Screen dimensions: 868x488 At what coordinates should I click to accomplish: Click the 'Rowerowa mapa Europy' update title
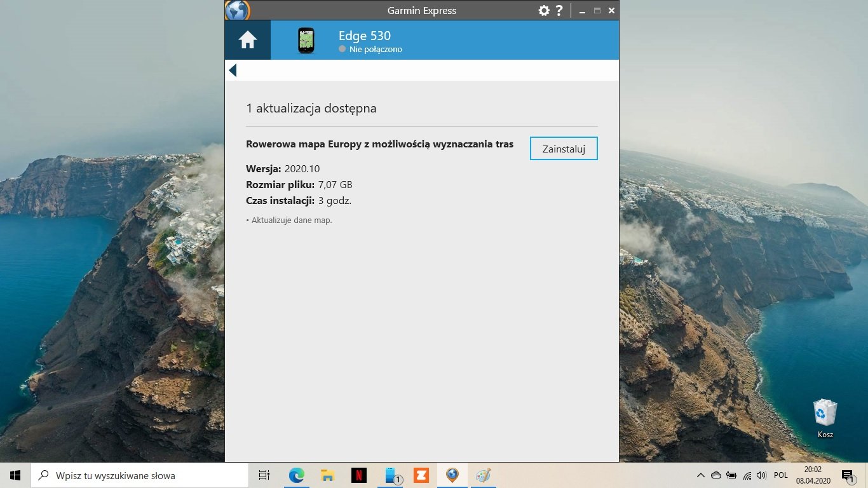[x=379, y=144]
